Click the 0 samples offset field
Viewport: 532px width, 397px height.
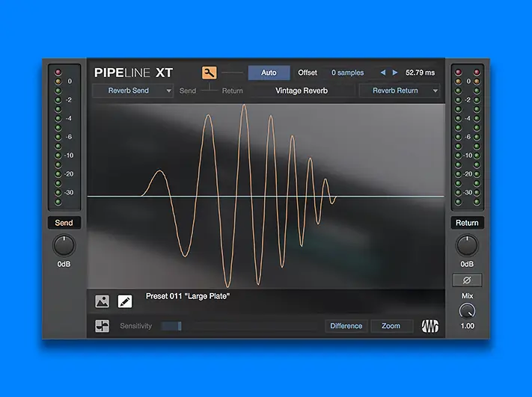pos(347,73)
